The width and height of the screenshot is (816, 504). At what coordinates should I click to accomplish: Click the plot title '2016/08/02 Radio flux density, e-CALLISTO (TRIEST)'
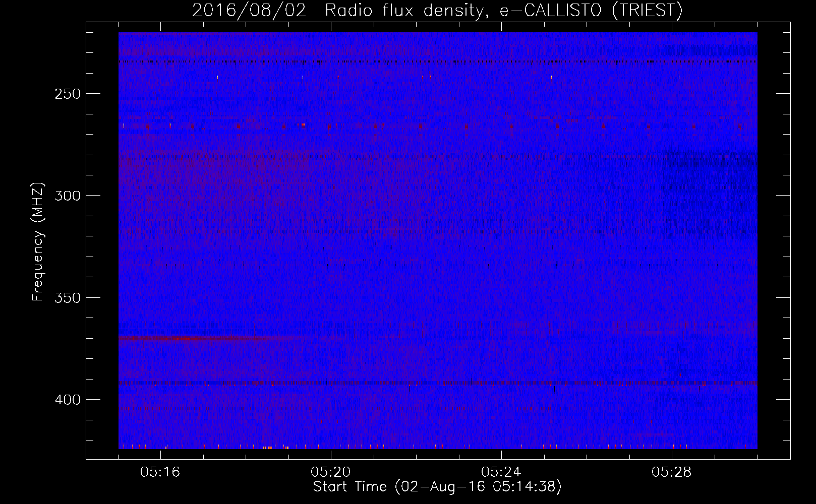click(437, 10)
